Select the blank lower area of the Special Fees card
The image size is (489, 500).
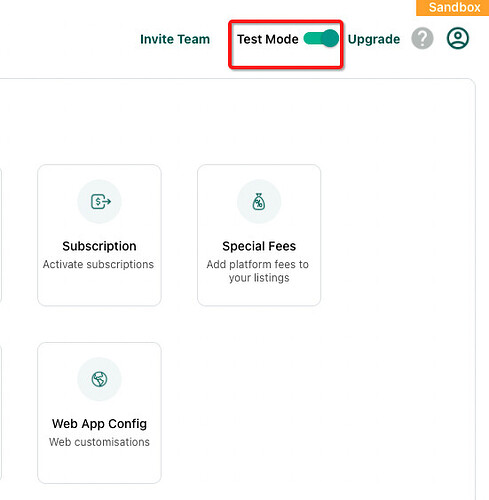259,295
